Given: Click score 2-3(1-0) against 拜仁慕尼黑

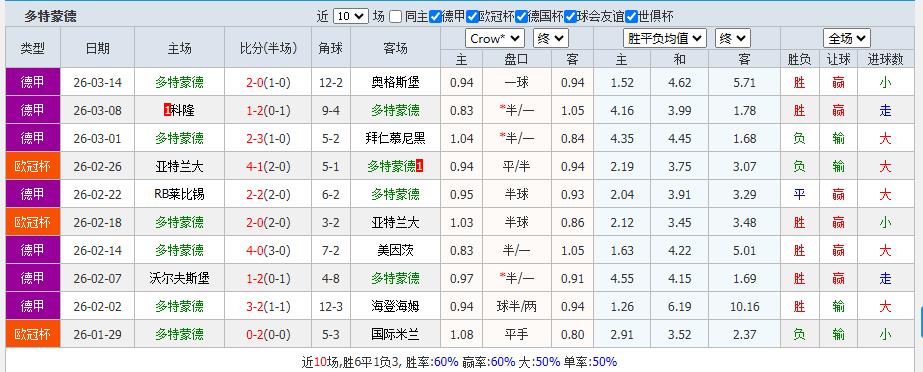Looking at the screenshot, I should (x=268, y=138).
